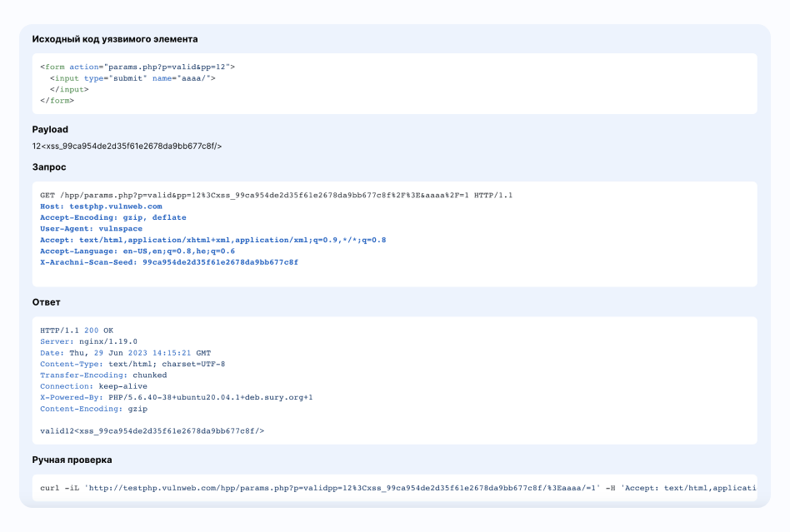Viewport: 790px width, 532px height.
Task: Click the Server: nginx/1.19.0 response header
Action: coord(88,341)
